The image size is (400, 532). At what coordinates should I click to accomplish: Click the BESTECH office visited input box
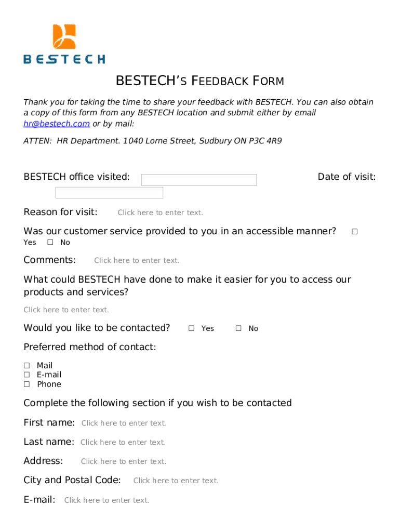pyautogui.click(x=199, y=180)
